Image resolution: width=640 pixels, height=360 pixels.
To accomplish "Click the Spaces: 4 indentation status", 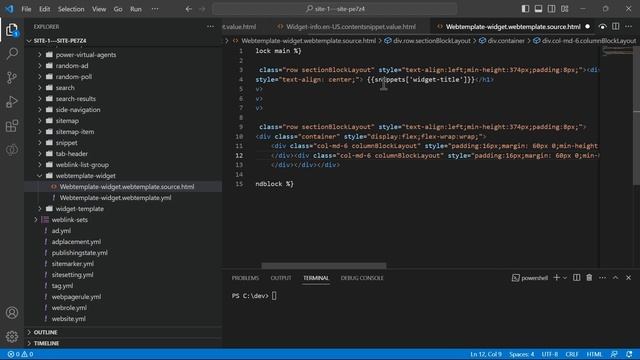I will click(521, 354).
